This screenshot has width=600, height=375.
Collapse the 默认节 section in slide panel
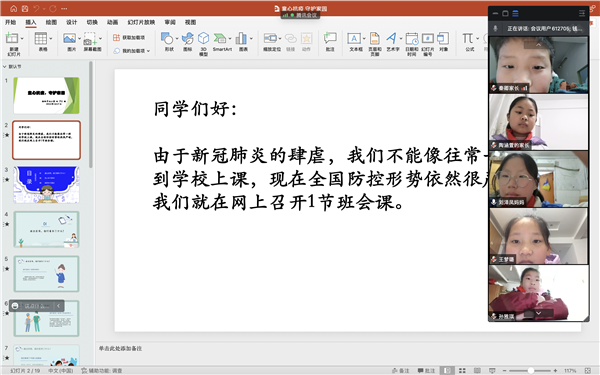(5, 67)
